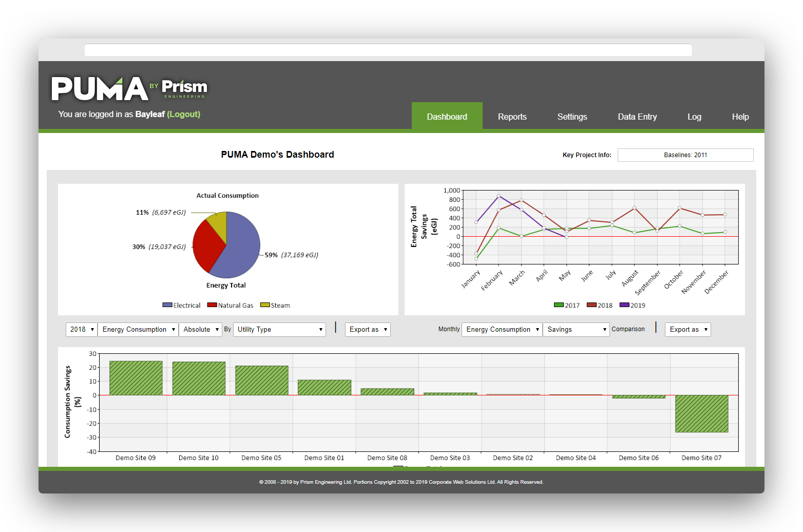The image size is (803, 532).
Task: Open the Energy Consumption dropdown
Action: (138, 329)
